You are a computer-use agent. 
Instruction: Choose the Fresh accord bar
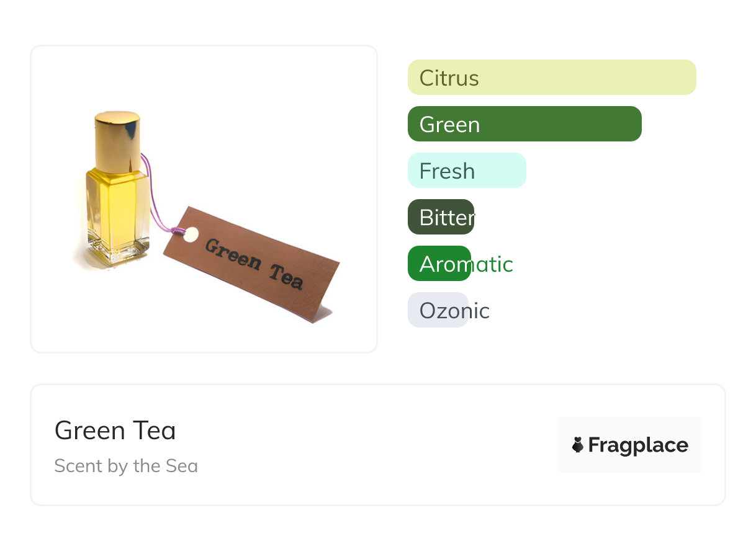[x=466, y=171]
